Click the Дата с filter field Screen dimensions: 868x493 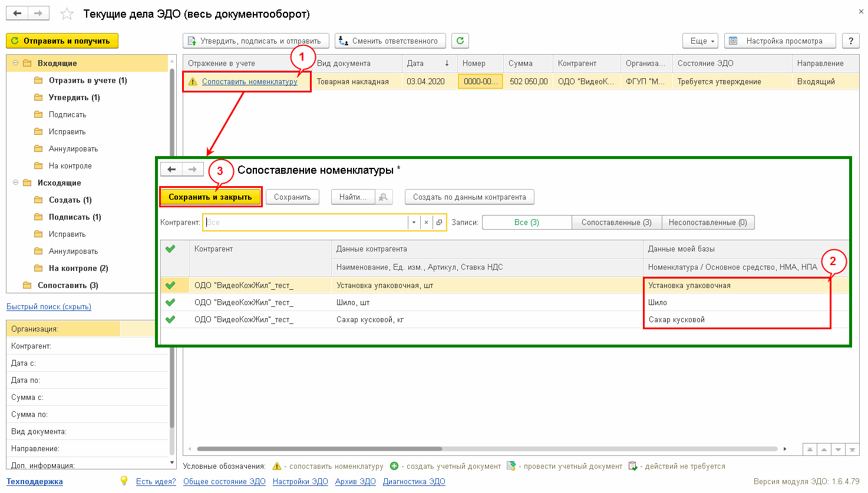coord(144,363)
